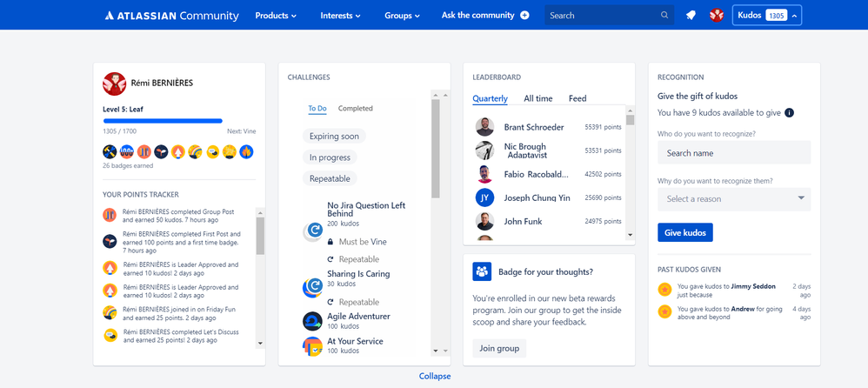Click the Give kudos button
This screenshot has width=868, height=388.
685,232
